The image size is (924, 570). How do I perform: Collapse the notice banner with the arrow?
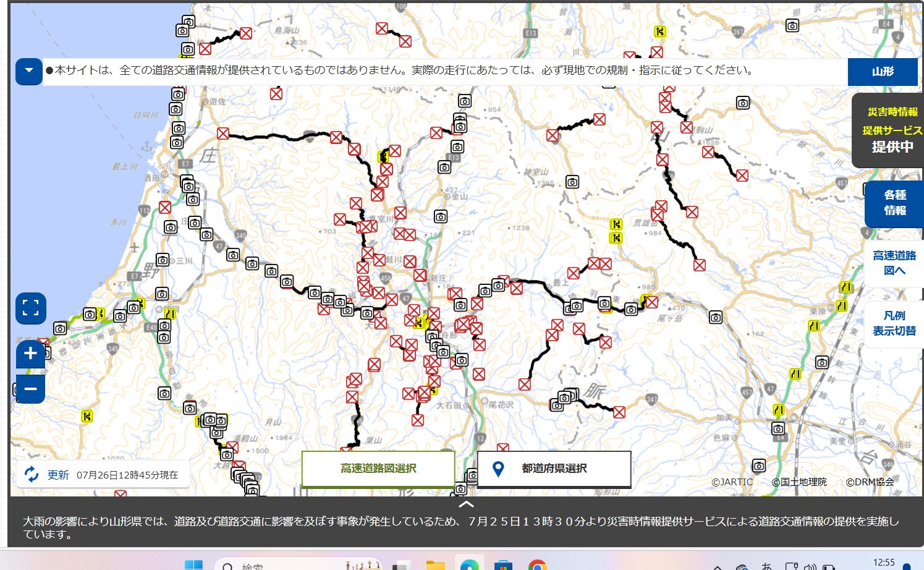click(x=28, y=71)
